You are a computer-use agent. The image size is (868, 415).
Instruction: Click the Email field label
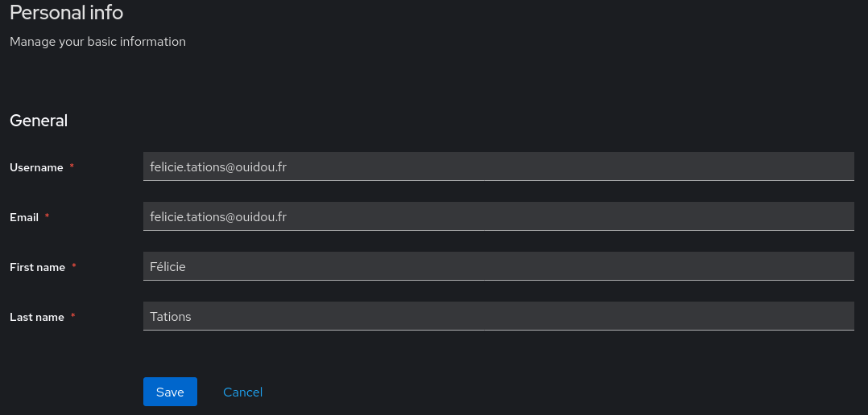coord(24,217)
